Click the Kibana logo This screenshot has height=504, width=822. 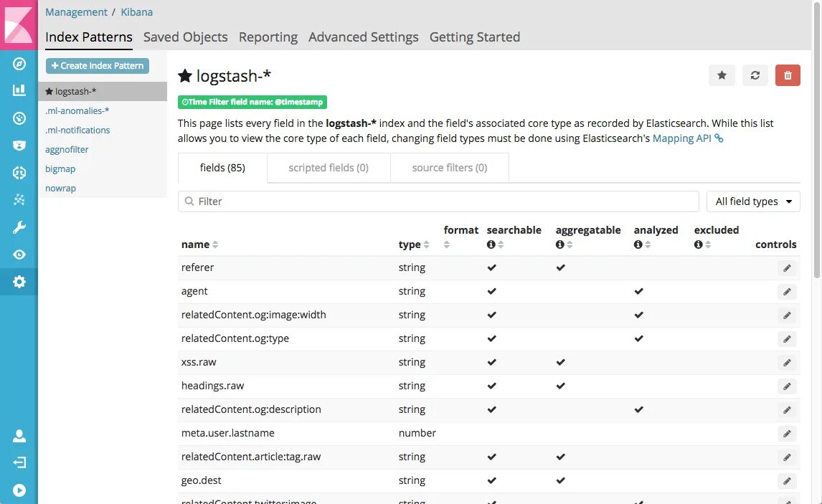pyautogui.click(x=19, y=24)
